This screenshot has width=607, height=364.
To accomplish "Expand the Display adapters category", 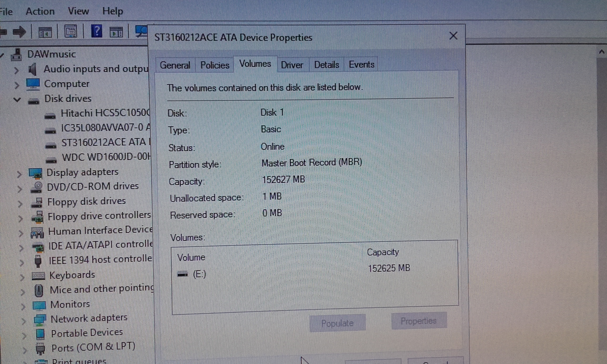I will [x=19, y=174].
